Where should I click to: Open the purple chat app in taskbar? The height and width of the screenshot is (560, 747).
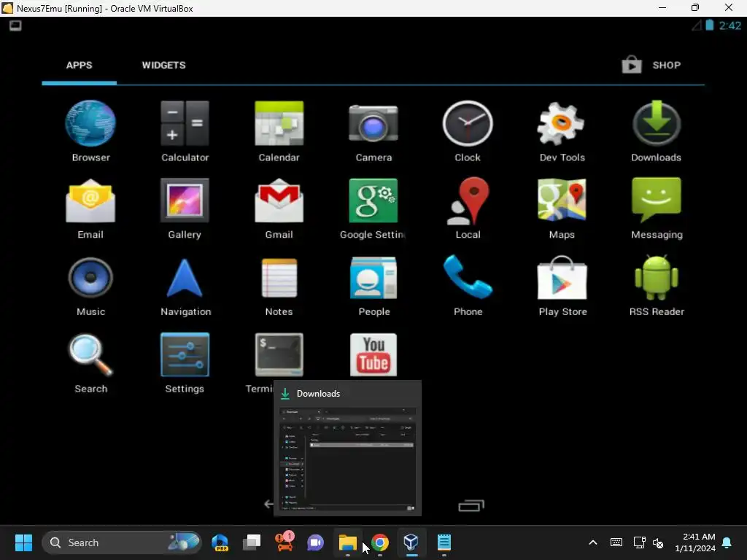[x=315, y=542]
